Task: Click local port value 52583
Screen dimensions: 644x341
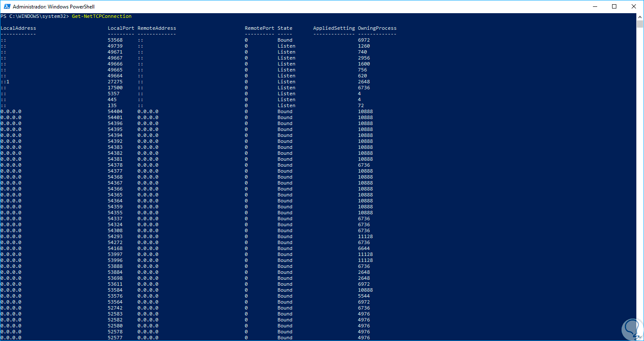Action: point(115,314)
